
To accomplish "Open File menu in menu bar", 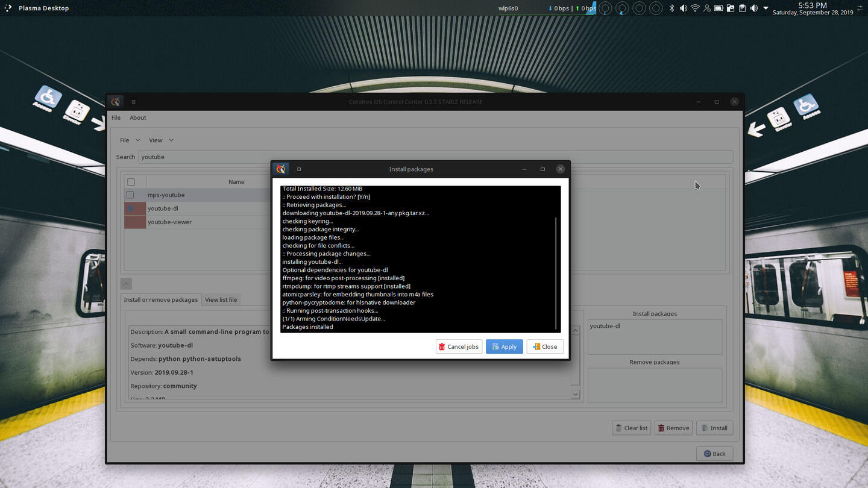I will click(116, 117).
